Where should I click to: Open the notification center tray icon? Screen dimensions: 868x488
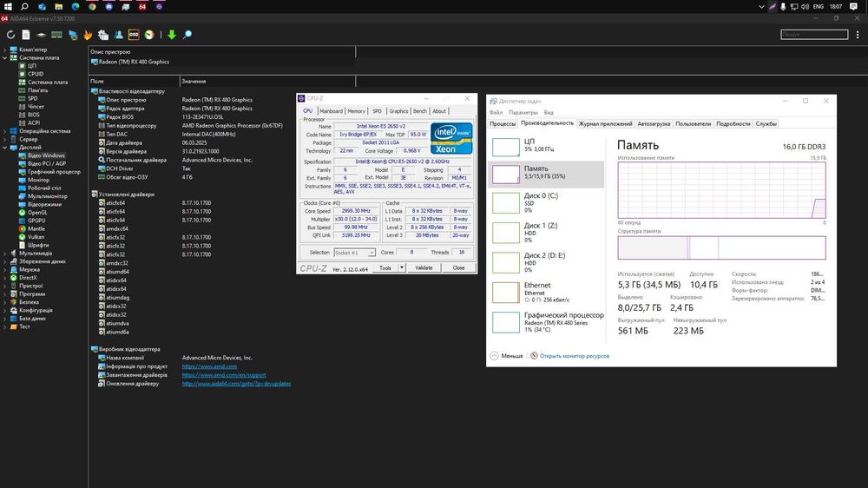click(853, 7)
